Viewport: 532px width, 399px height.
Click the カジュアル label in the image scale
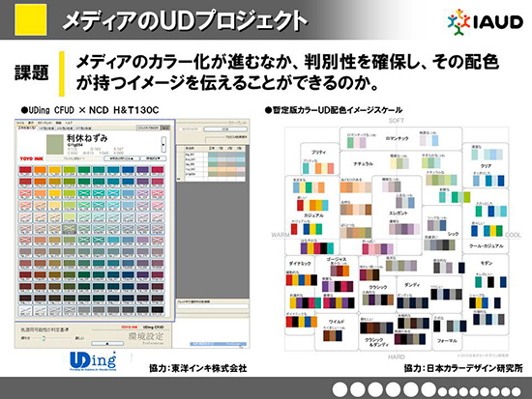click(x=313, y=215)
